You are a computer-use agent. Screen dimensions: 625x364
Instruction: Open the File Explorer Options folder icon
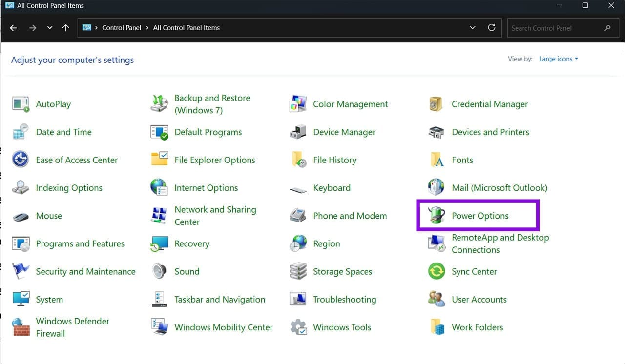(159, 160)
